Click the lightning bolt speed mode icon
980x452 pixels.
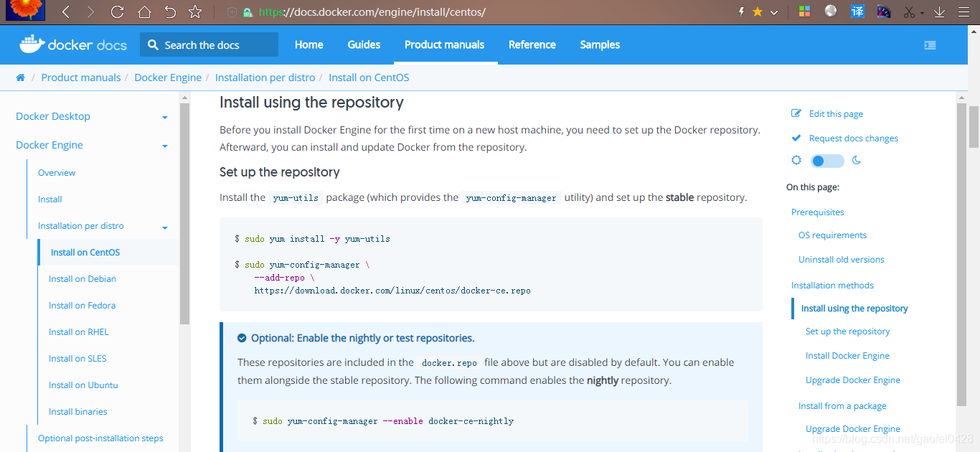point(742,12)
